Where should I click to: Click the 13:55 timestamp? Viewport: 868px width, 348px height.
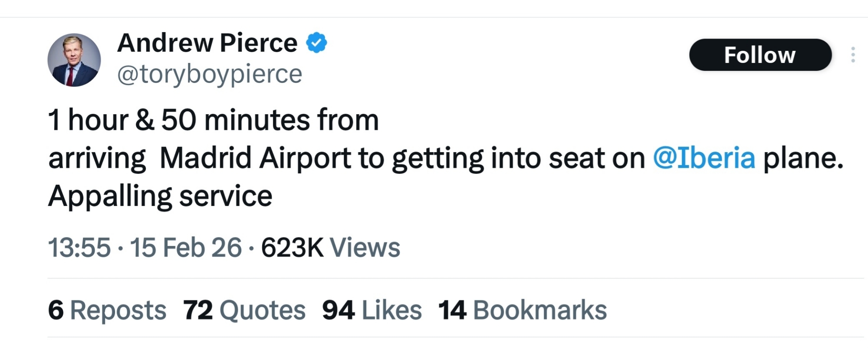point(79,248)
